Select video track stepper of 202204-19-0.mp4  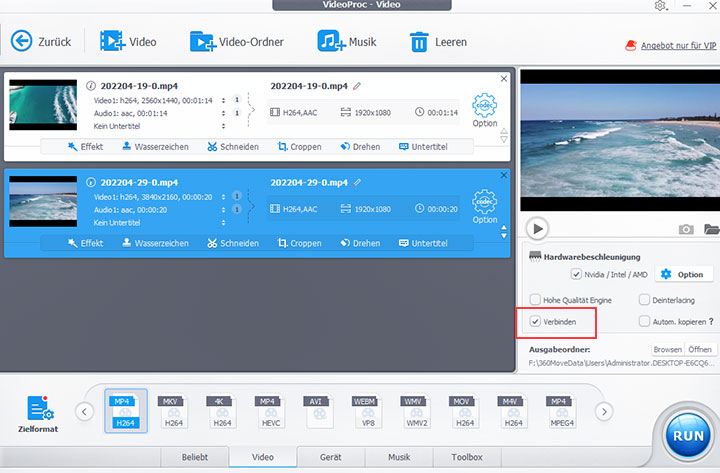(224, 100)
